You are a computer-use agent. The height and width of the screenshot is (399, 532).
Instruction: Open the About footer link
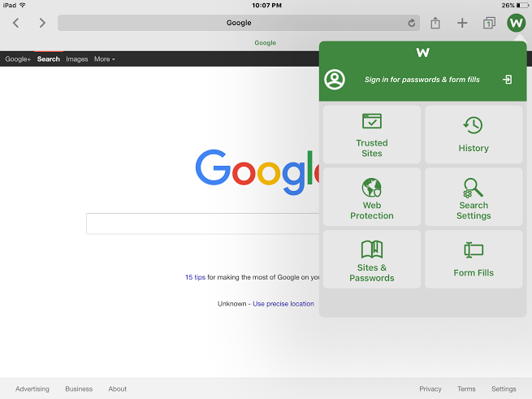click(x=118, y=388)
